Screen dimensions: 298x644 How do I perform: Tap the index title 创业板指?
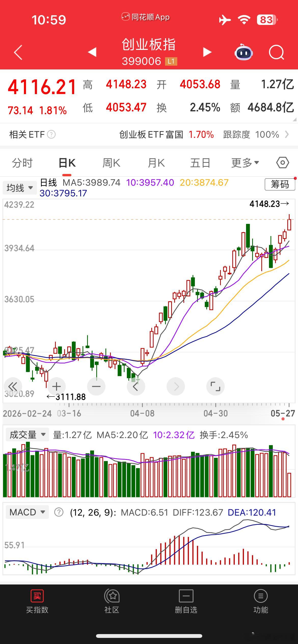149,45
